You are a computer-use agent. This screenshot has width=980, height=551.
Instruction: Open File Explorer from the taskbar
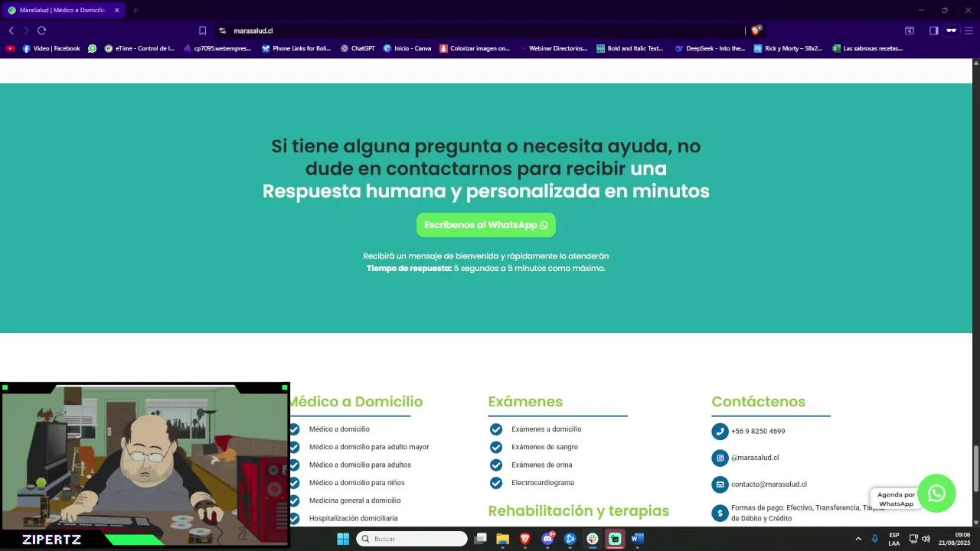point(503,539)
